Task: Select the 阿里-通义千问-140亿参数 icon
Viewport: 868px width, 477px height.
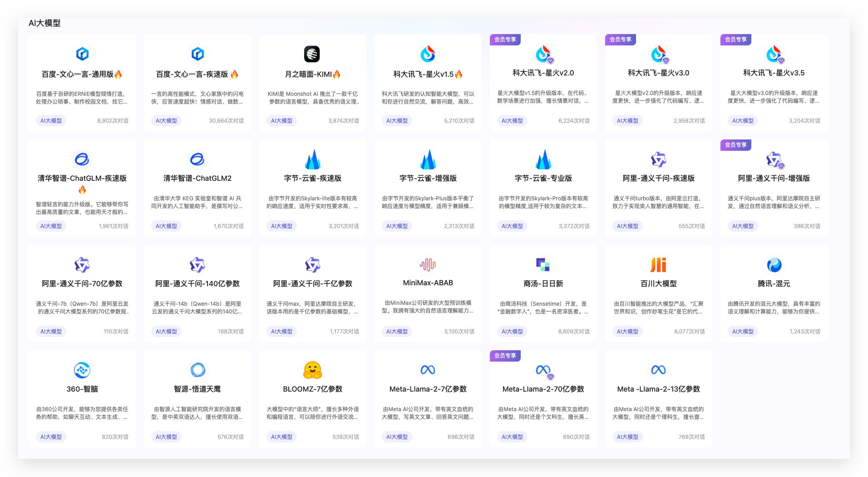Action: coord(197,265)
